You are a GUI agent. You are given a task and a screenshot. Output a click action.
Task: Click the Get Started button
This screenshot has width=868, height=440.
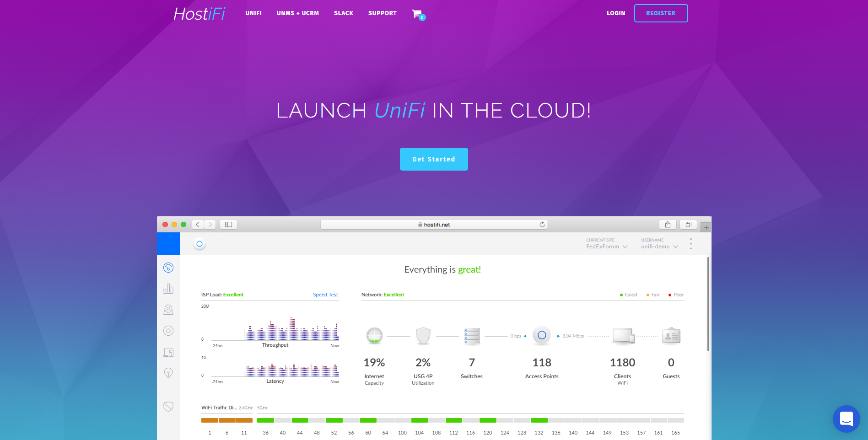click(434, 159)
